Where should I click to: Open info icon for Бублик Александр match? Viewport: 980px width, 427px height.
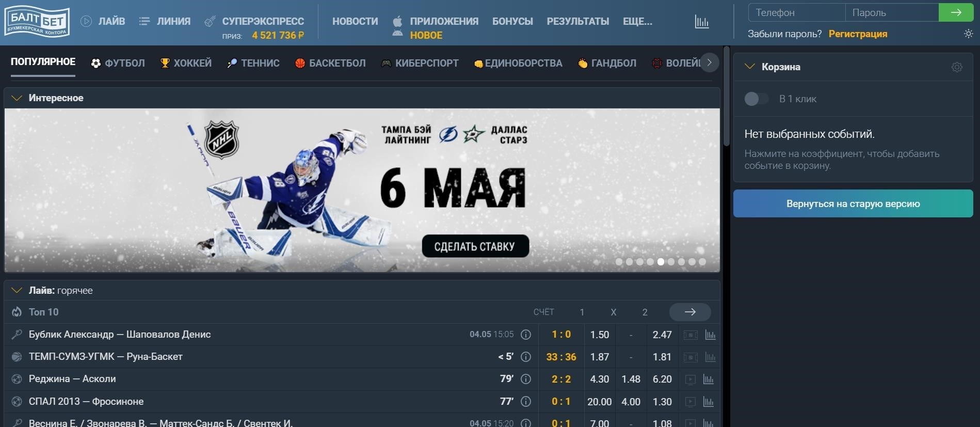tap(526, 335)
